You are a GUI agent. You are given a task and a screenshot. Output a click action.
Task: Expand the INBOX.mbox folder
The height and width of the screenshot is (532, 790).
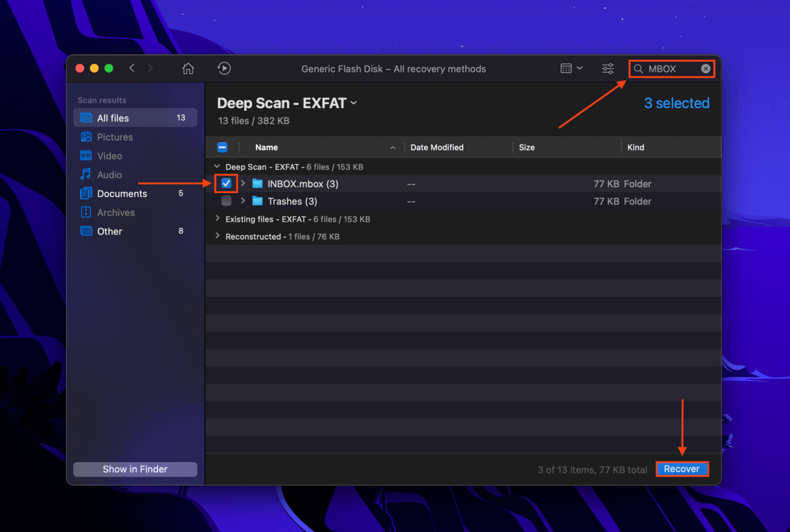[243, 184]
